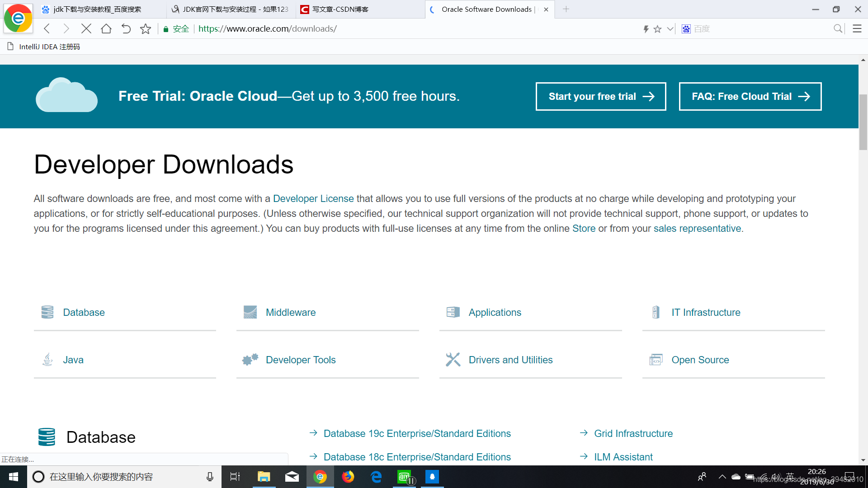The width and height of the screenshot is (868, 488).
Task: Open Database 19c Enterprise/Standard Editions link
Action: pos(417,433)
